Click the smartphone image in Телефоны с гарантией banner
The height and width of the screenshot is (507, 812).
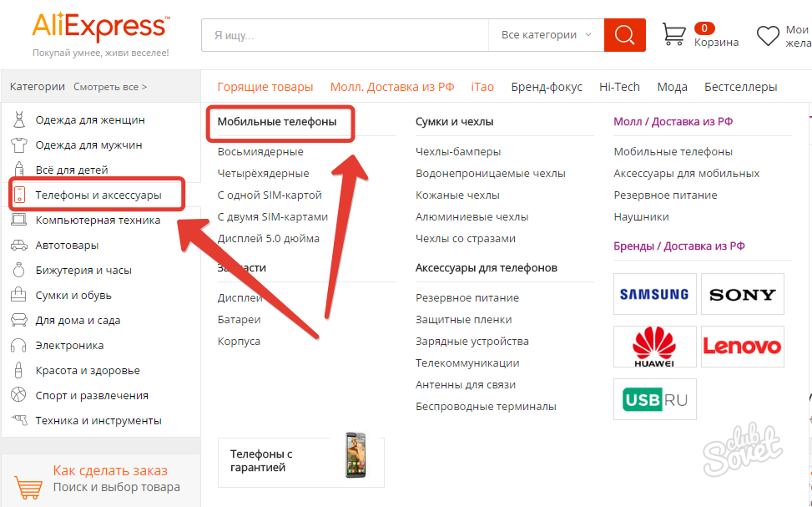pyautogui.click(x=356, y=454)
